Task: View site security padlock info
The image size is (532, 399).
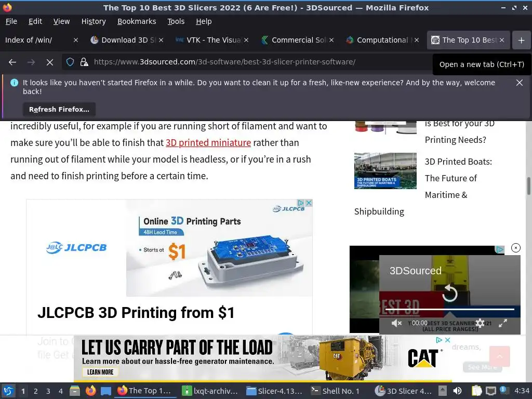Action: (x=84, y=62)
